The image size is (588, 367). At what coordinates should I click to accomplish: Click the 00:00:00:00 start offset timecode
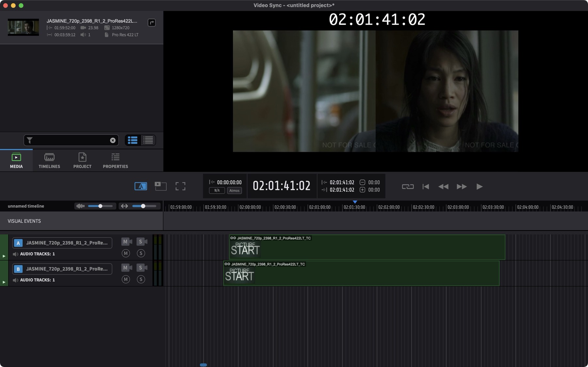(229, 183)
